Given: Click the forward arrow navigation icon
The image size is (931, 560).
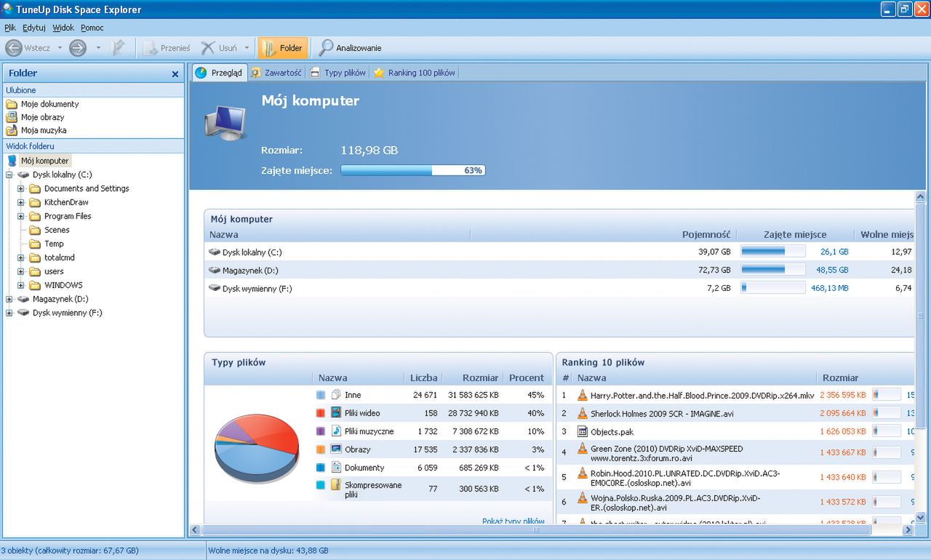Looking at the screenshot, I should [x=78, y=48].
